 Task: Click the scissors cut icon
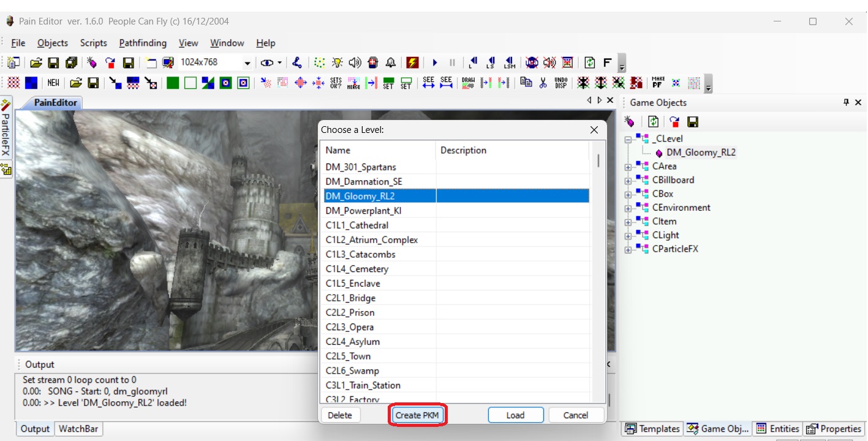[543, 83]
